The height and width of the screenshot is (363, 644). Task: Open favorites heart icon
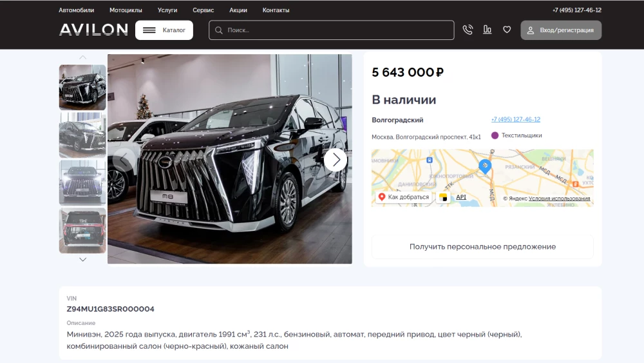coord(507,30)
